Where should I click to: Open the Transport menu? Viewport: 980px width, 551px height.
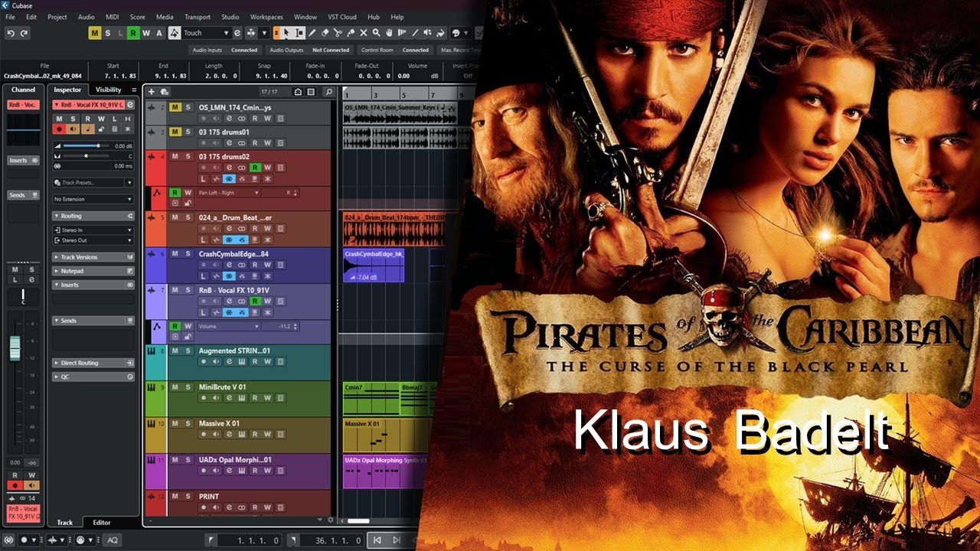click(x=197, y=17)
